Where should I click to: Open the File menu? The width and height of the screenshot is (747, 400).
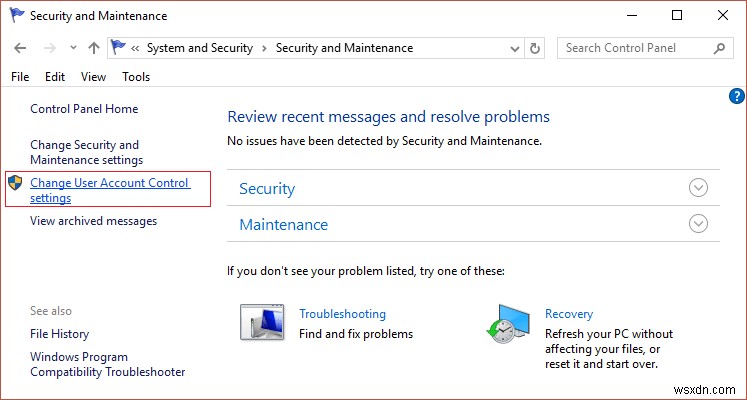pyautogui.click(x=20, y=77)
